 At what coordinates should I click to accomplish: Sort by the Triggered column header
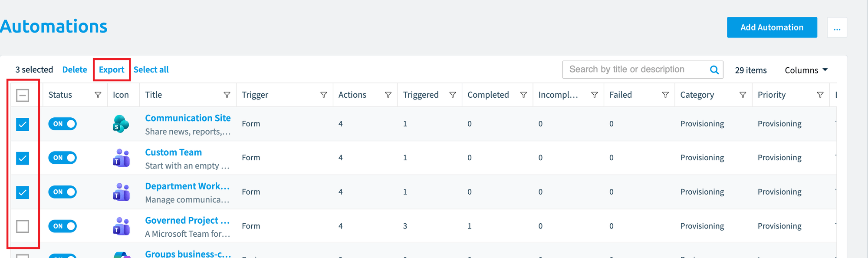coord(421,95)
